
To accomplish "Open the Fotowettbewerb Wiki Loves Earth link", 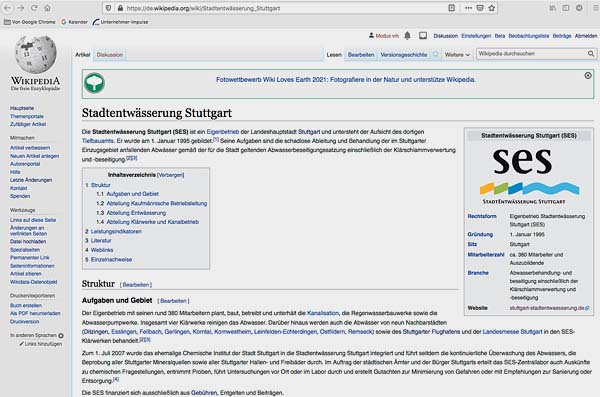I will [x=346, y=80].
